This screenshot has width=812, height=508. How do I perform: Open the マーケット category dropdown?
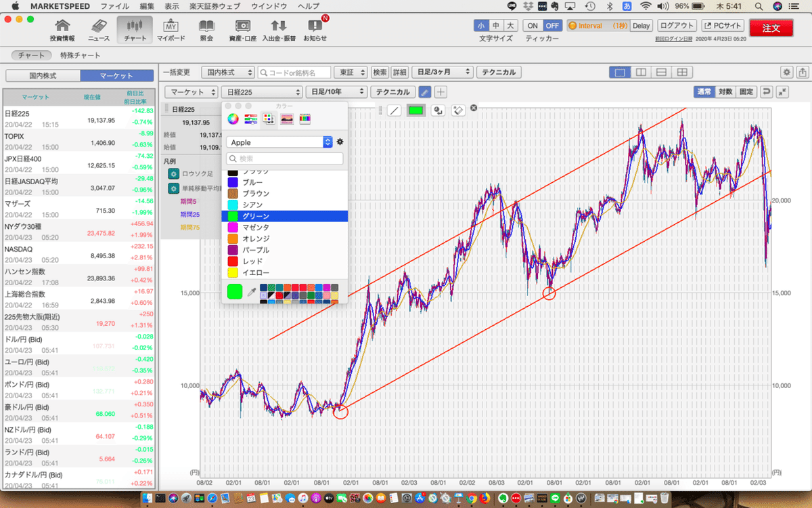coord(192,92)
